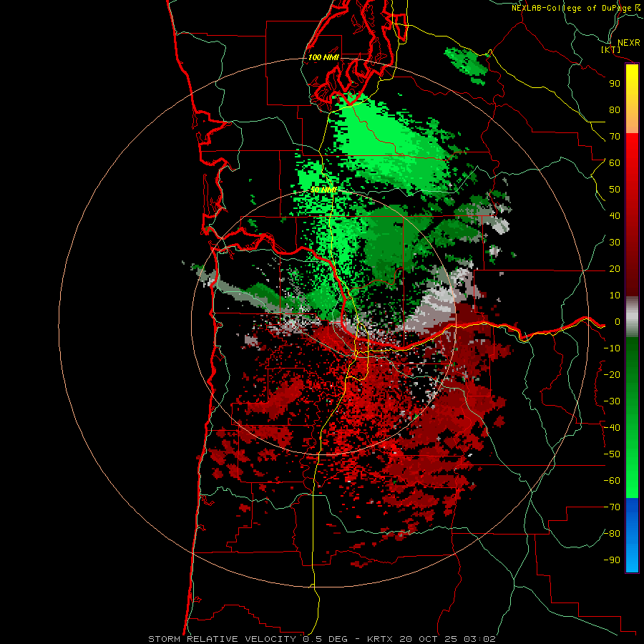
Task: Click the -40 knot scale label
Action: (x=612, y=428)
